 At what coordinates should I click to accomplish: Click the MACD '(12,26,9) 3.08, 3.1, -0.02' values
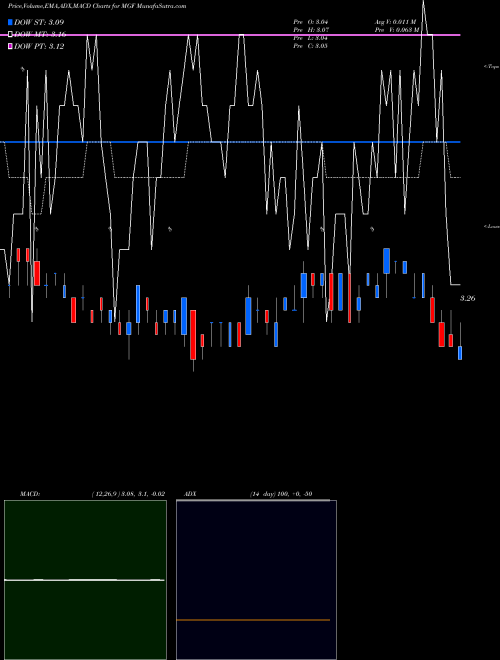128,494
